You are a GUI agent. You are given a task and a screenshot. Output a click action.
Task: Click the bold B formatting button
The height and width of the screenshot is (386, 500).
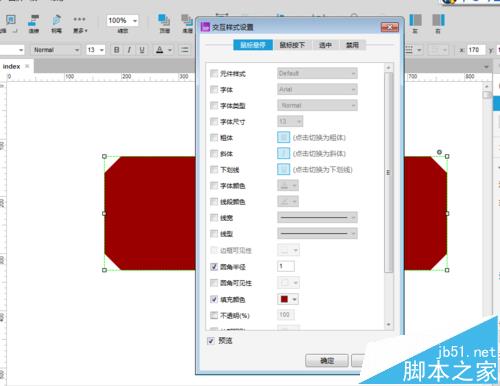[x=116, y=50]
